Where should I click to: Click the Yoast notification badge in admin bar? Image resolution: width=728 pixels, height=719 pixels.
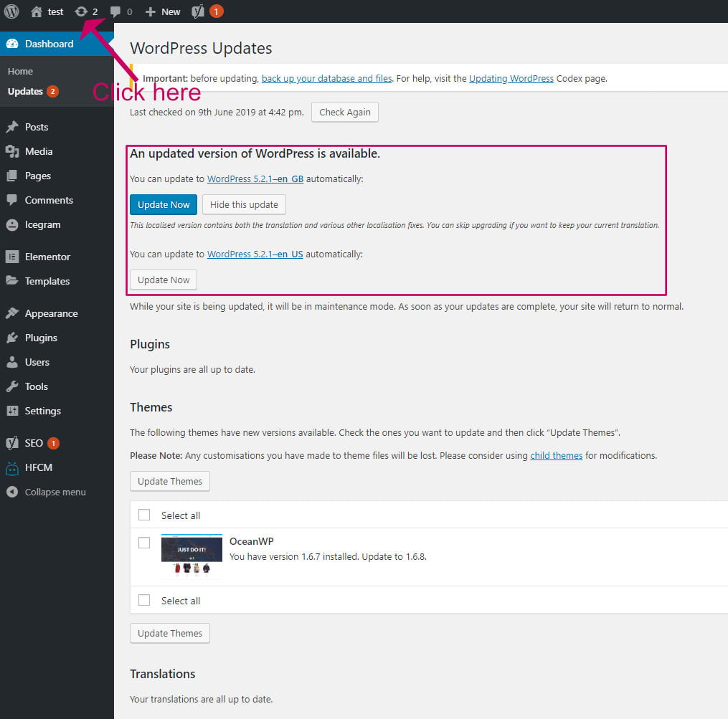pyautogui.click(x=217, y=11)
